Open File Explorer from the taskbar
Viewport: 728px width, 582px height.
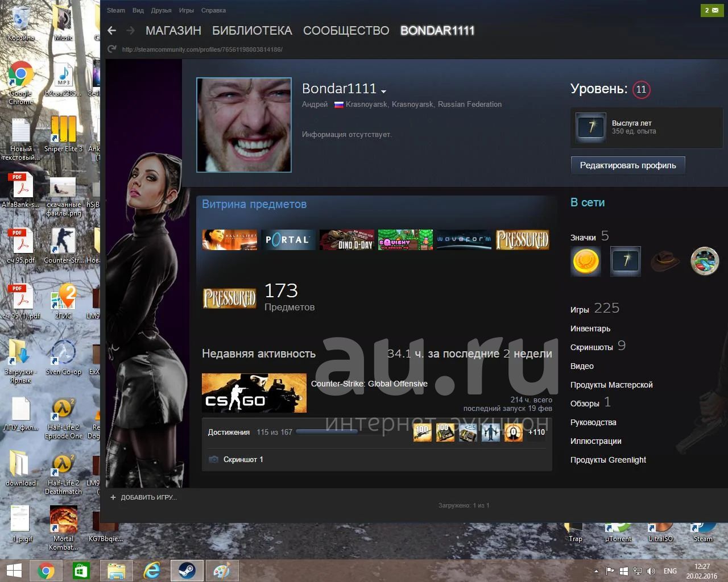[117, 570]
